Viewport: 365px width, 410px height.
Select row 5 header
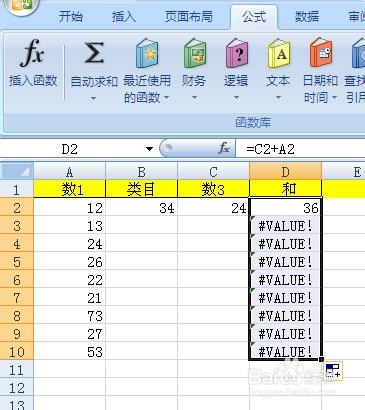17,261
